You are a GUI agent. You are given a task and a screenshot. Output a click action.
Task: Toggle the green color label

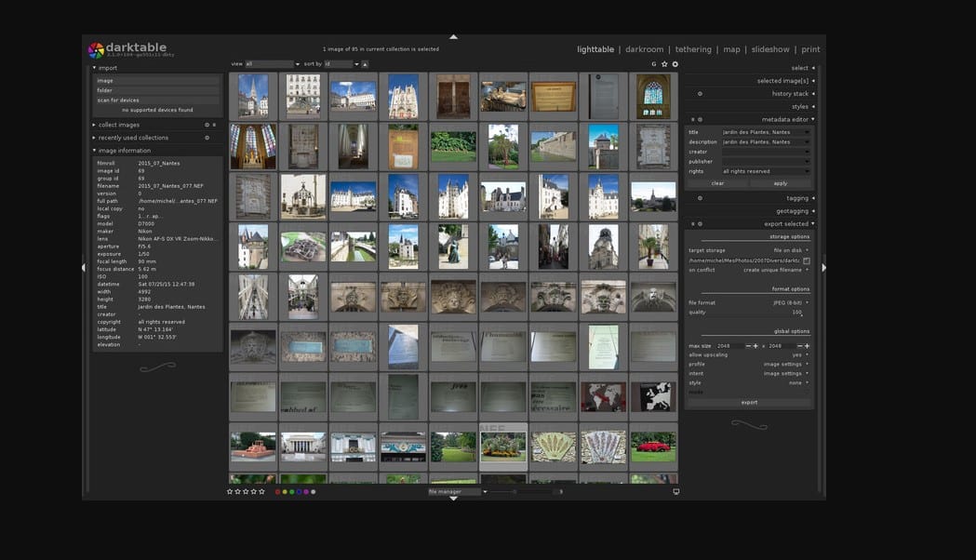(292, 491)
